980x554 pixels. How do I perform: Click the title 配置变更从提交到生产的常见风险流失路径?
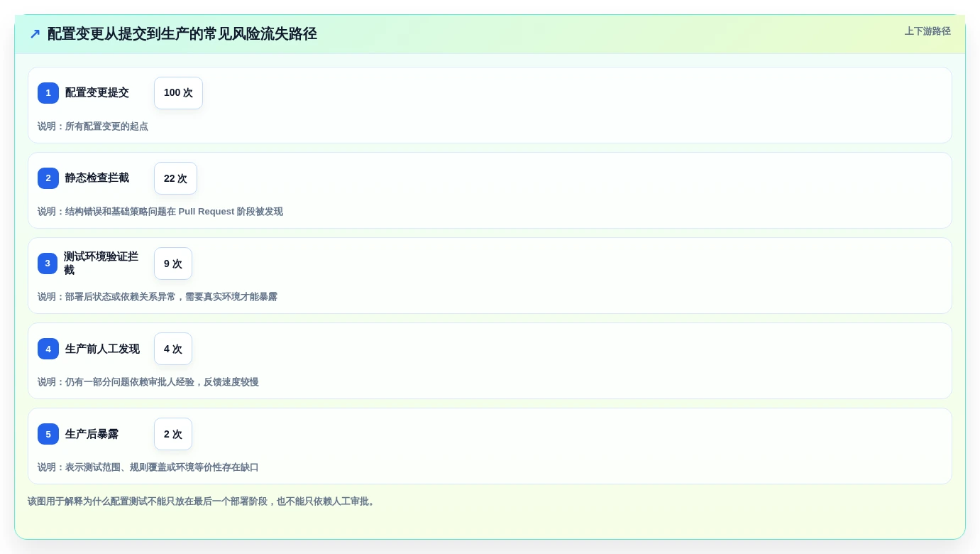tap(182, 34)
